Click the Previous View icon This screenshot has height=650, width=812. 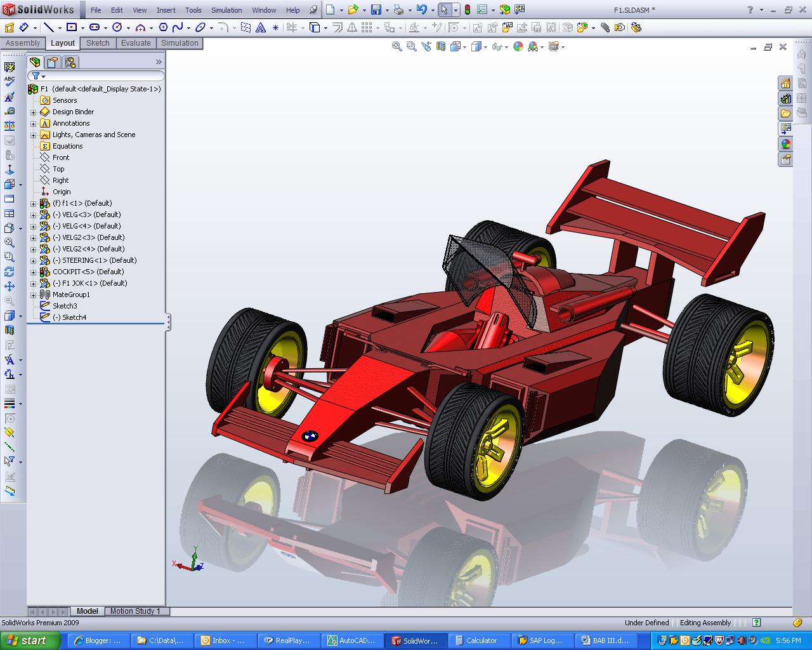pyautogui.click(x=426, y=46)
